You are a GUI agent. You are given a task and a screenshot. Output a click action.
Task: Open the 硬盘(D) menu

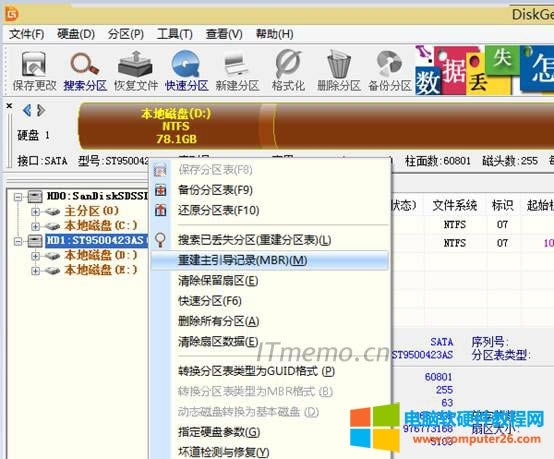[76, 34]
